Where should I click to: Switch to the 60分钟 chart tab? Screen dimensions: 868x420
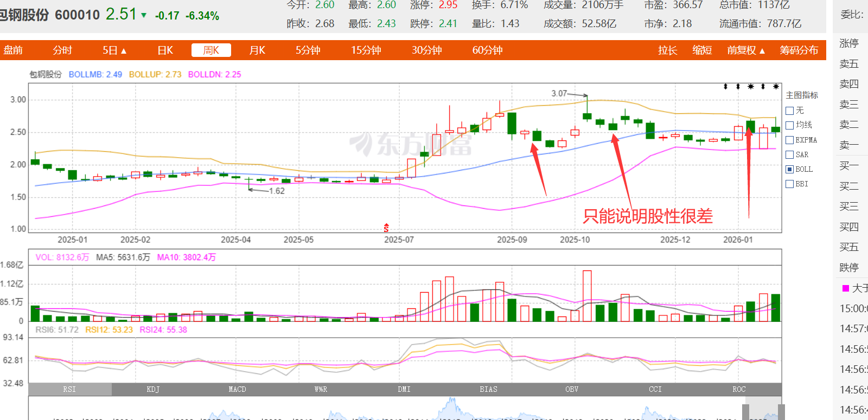(x=487, y=50)
